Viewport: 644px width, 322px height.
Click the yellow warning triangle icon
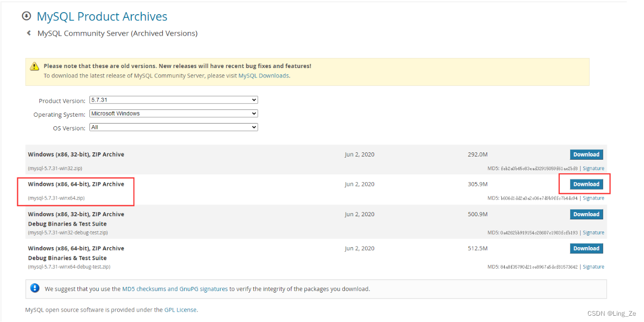35,66
